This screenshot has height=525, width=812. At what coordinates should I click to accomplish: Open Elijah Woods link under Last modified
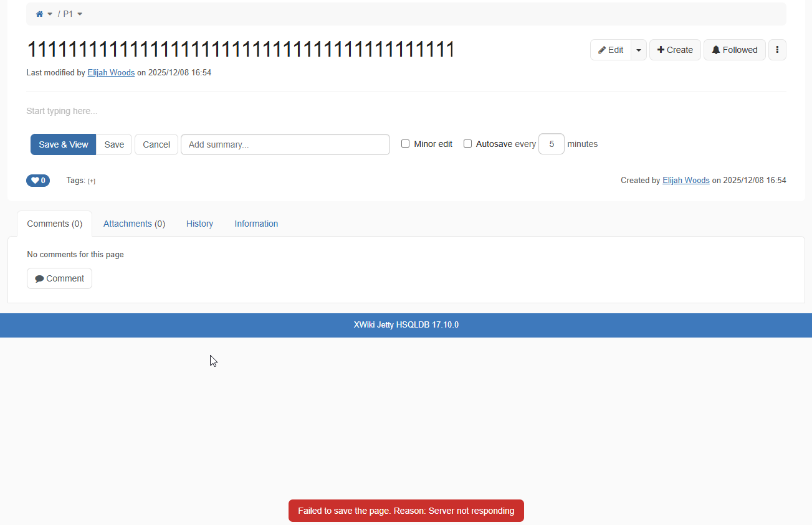pos(111,72)
